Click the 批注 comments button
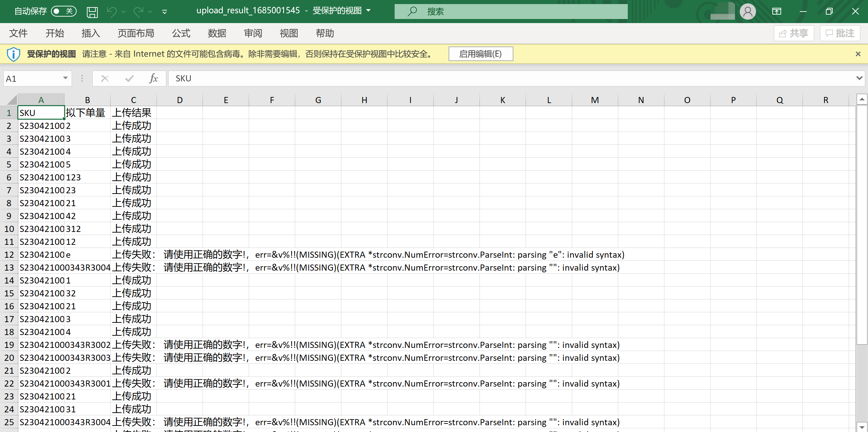The height and width of the screenshot is (432, 868). pos(840,33)
